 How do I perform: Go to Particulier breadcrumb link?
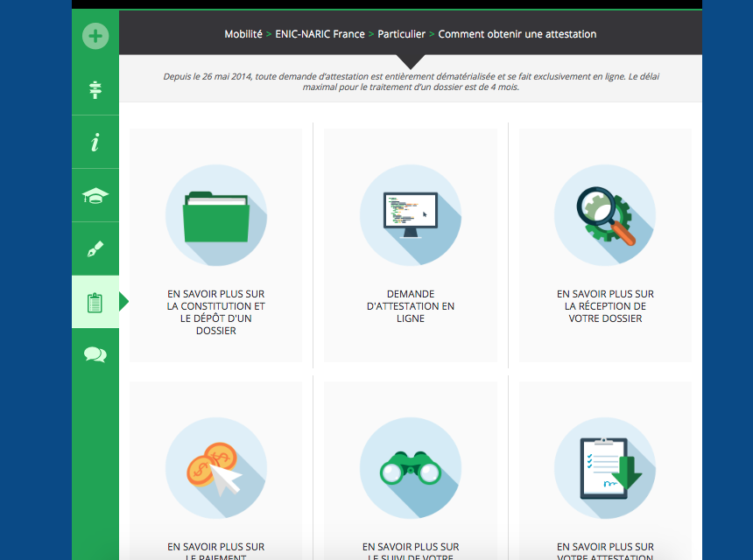[x=402, y=34]
